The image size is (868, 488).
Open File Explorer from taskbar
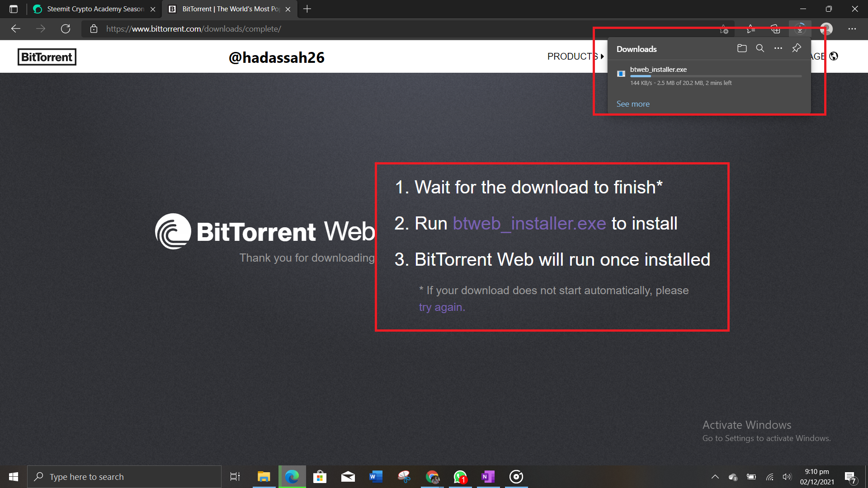pyautogui.click(x=264, y=477)
